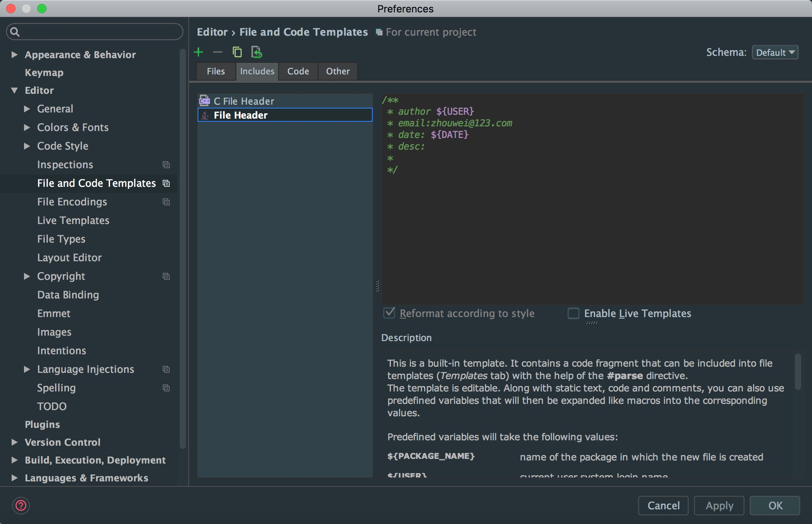812x524 pixels.
Task: Switch to the Includes tab
Action: pyautogui.click(x=257, y=71)
